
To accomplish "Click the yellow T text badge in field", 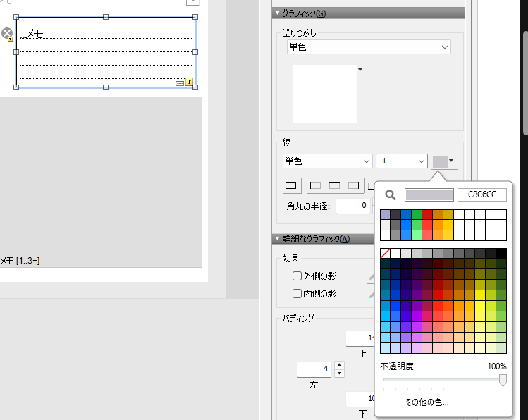I will click(x=189, y=82).
